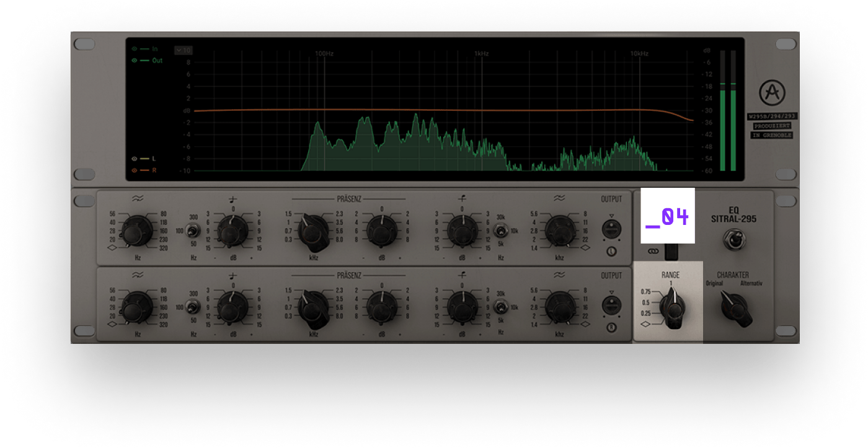The width and height of the screenshot is (868, 448).
Task: Click the circled R channel button
Action: (x=611, y=327)
